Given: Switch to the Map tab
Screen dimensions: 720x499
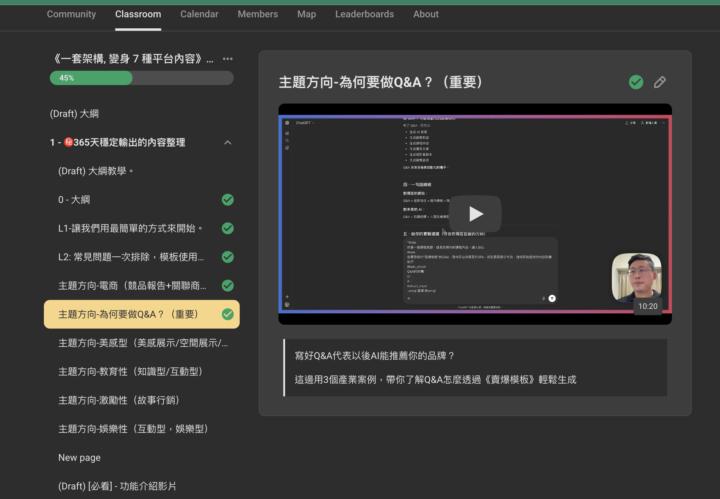Looking at the screenshot, I should point(306,14).
